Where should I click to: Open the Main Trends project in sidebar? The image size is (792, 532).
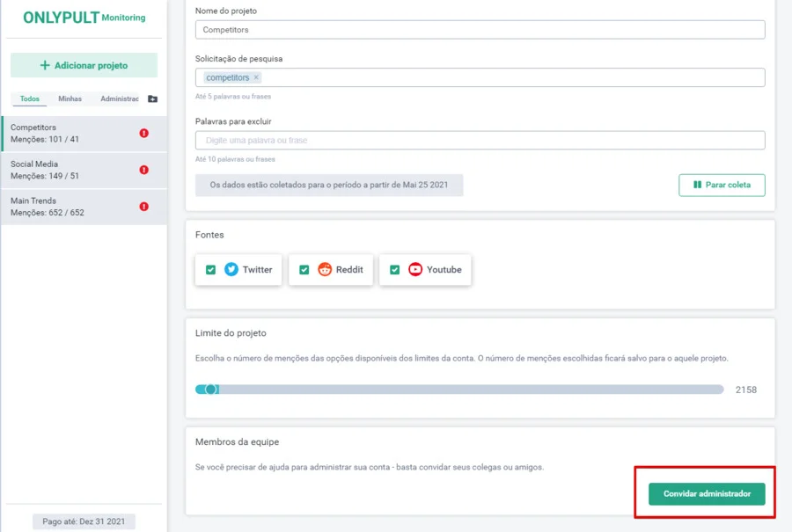click(x=70, y=207)
